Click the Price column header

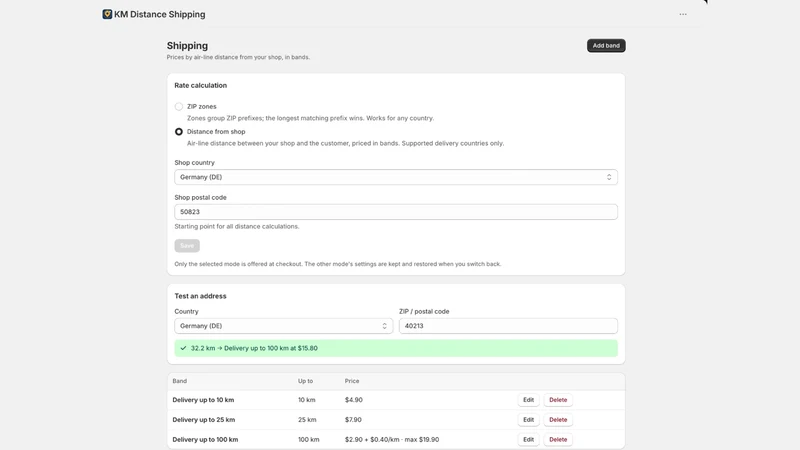(x=352, y=381)
